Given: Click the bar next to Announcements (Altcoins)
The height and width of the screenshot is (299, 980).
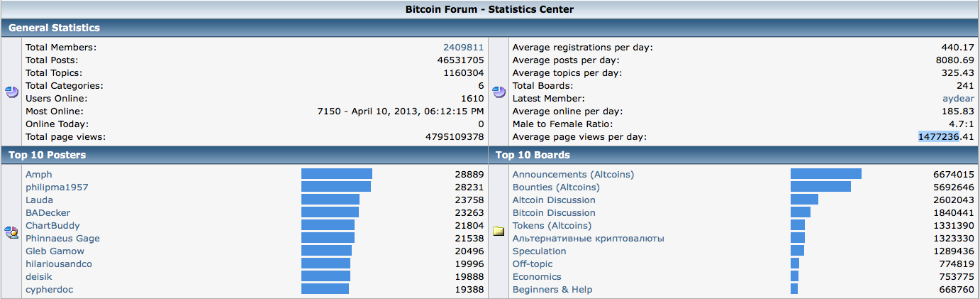Looking at the screenshot, I should click(826, 175).
